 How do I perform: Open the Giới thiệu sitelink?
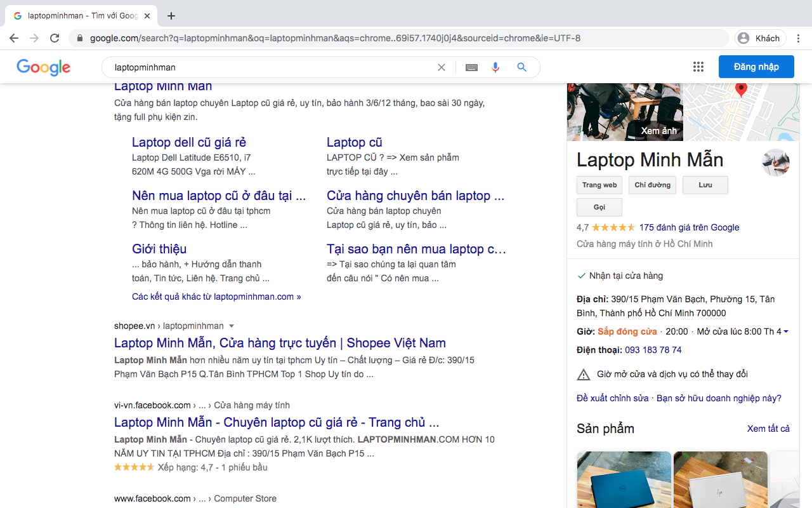[159, 249]
